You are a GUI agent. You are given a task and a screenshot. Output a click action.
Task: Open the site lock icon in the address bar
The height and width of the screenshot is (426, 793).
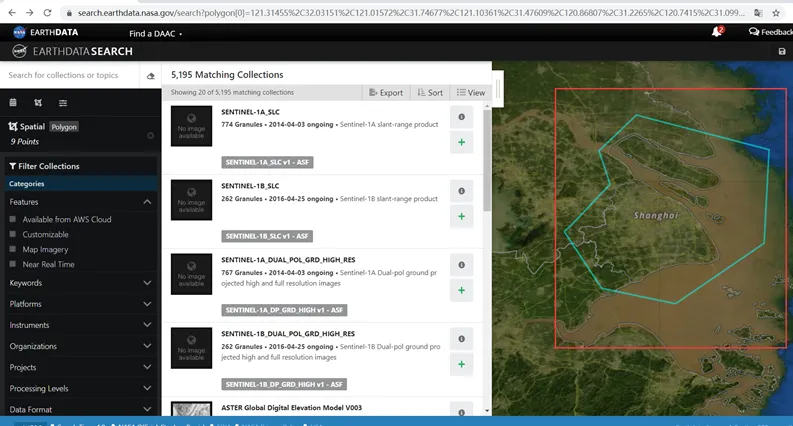(x=69, y=13)
